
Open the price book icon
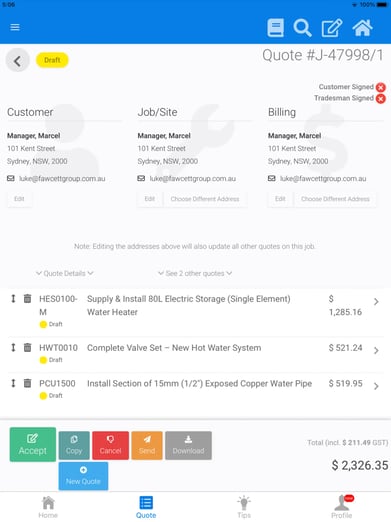[x=275, y=28]
